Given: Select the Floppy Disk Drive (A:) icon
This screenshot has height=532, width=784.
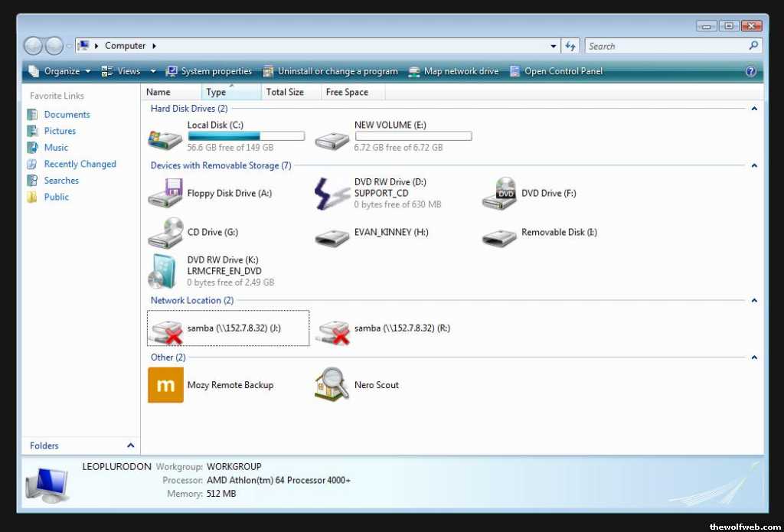Looking at the screenshot, I should [165, 194].
